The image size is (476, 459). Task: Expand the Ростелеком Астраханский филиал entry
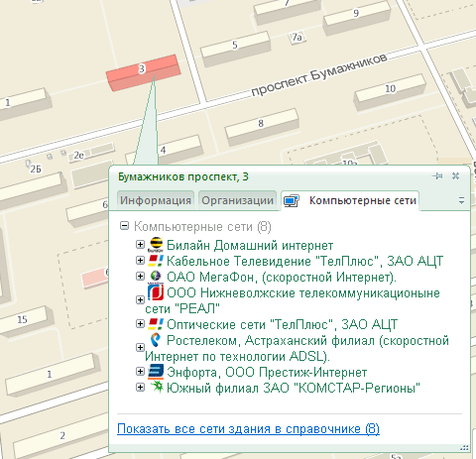point(140,347)
